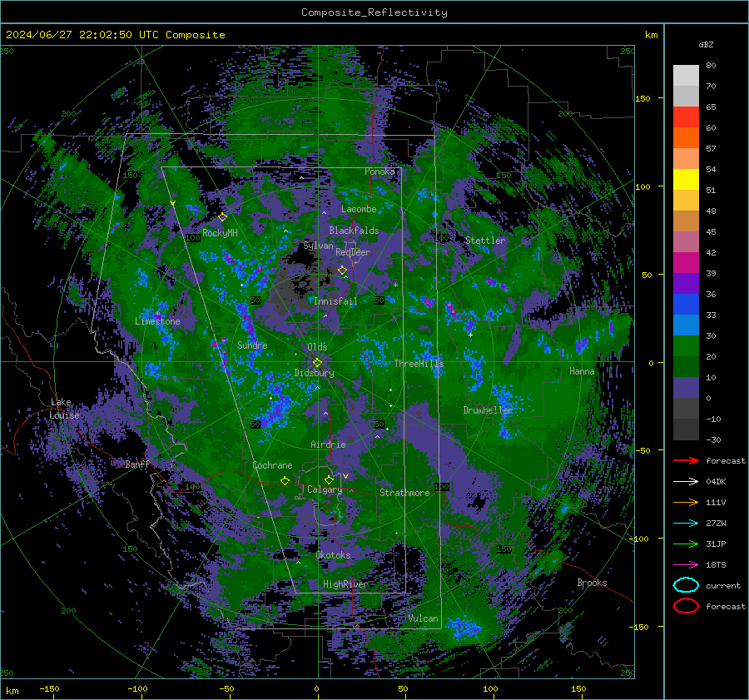This screenshot has width=749, height=700.
Task: Select the Lake Louise label
Action: [x=64, y=409]
